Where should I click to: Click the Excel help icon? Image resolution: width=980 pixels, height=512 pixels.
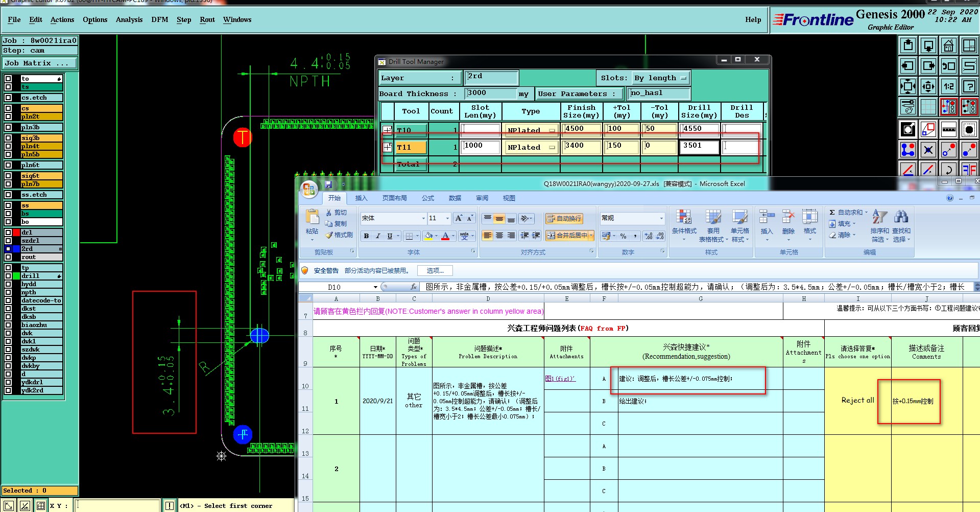(950, 198)
